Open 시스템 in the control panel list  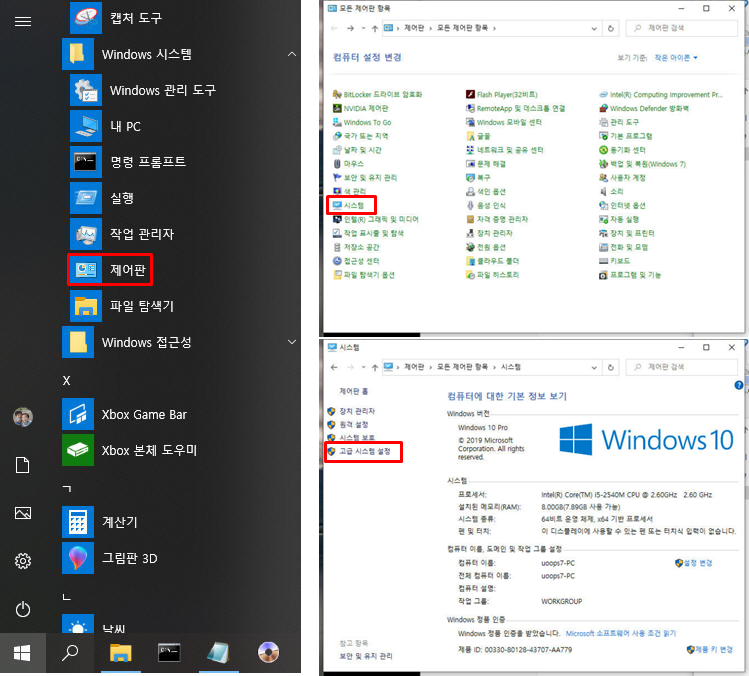(x=349, y=205)
